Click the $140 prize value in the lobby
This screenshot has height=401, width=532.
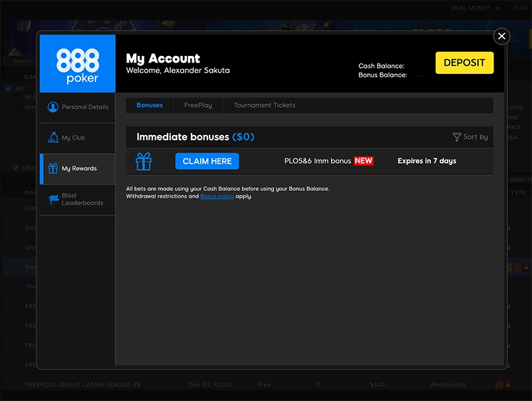377,385
